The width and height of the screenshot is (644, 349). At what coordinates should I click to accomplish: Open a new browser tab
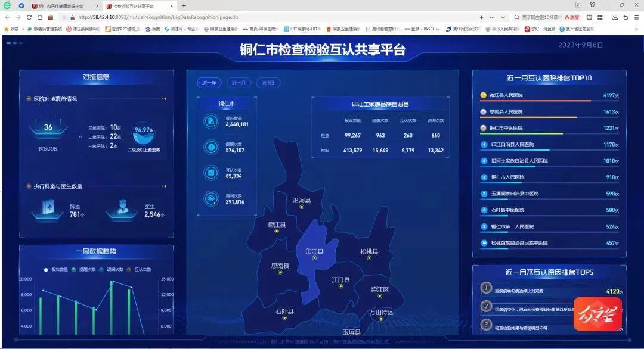click(x=184, y=6)
